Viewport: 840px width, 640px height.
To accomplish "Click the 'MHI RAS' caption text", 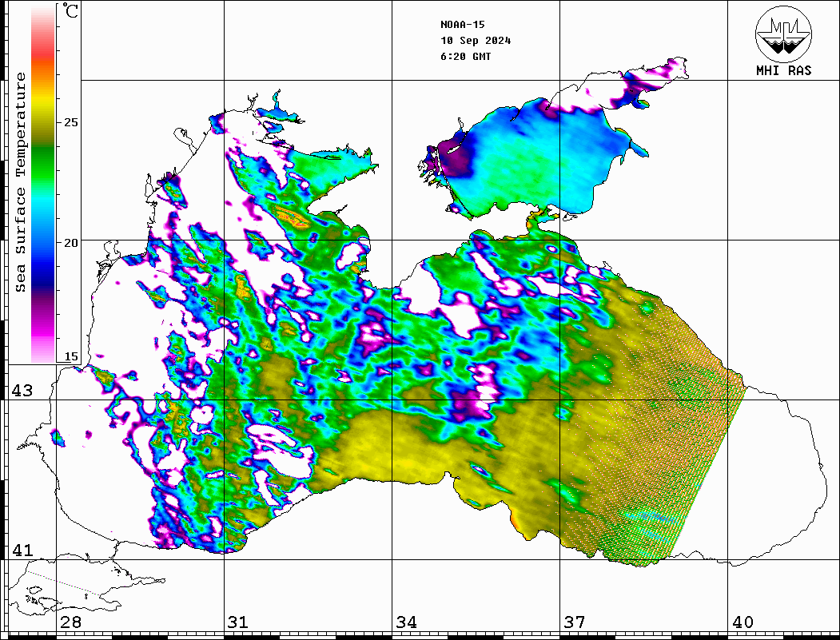I will click(784, 70).
